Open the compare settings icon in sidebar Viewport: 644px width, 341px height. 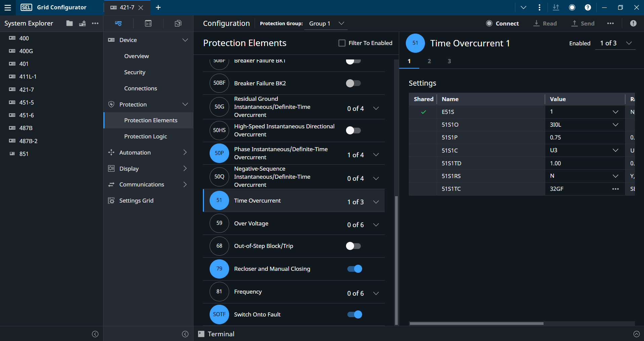[178, 23]
